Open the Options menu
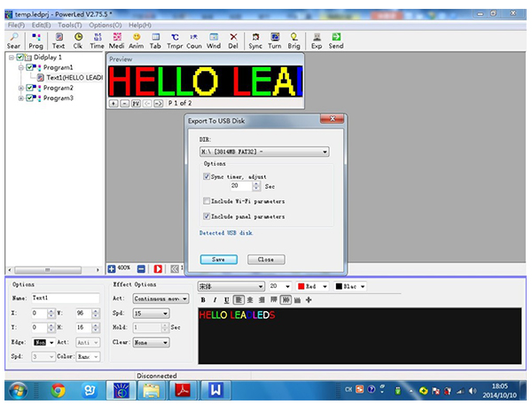The height and width of the screenshot is (420, 532). [x=105, y=24]
